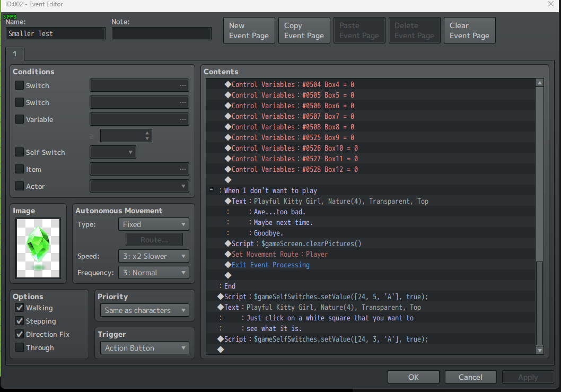Select the 'Exit Event Processing' command
The image size is (561, 392).
point(371,265)
